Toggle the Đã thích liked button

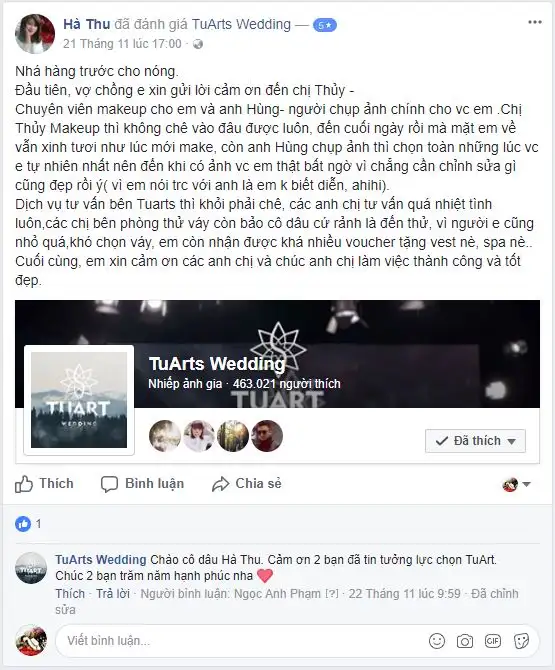pyautogui.click(x=475, y=441)
